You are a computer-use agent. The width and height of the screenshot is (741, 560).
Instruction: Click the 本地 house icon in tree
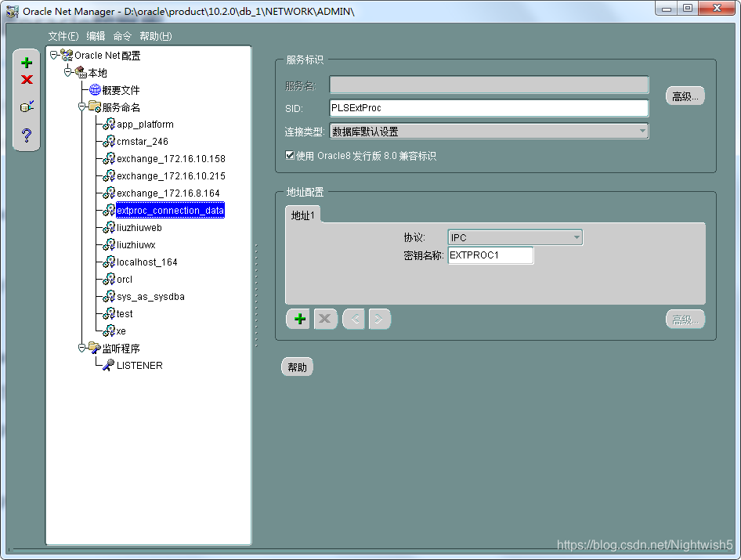[x=81, y=72]
